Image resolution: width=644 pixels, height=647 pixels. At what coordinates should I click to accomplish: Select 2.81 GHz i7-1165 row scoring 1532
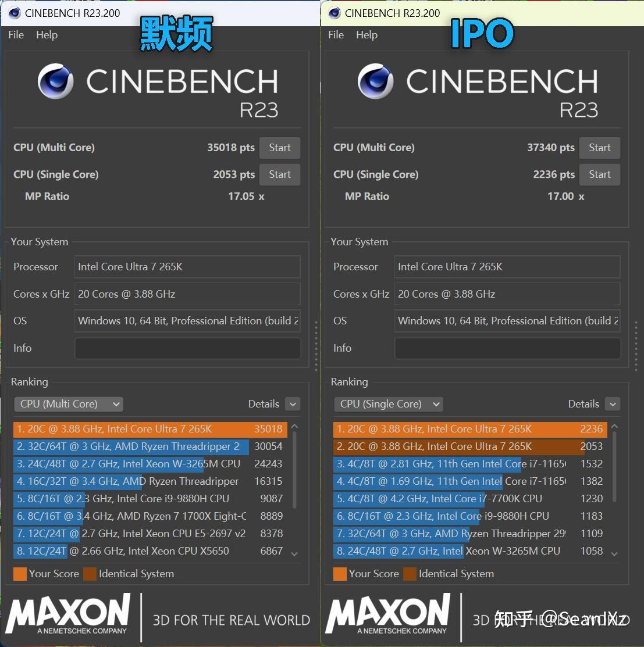click(x=470, y=464)
